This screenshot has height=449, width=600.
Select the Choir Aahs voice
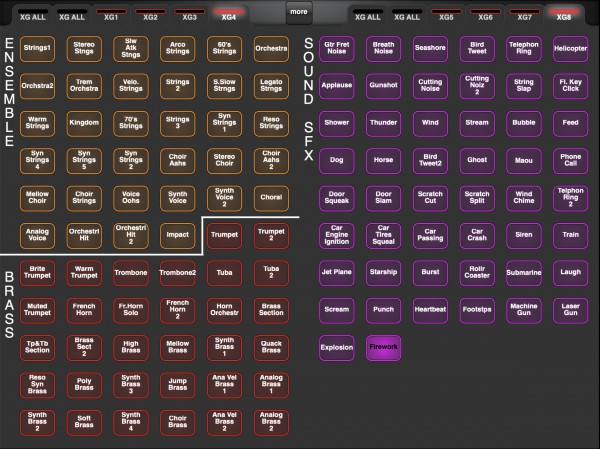(x=178, y=161)
